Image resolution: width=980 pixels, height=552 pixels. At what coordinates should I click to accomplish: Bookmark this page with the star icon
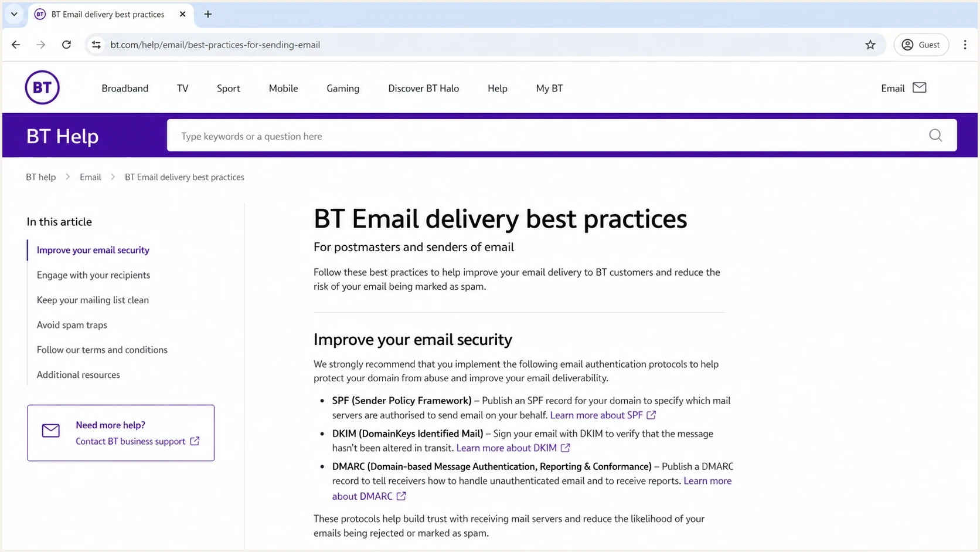tap(870, 45)
